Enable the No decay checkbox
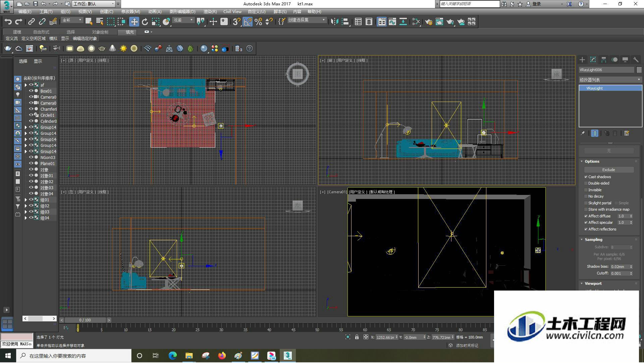Viewport: 644px width, 363px height. click(586, 196)
